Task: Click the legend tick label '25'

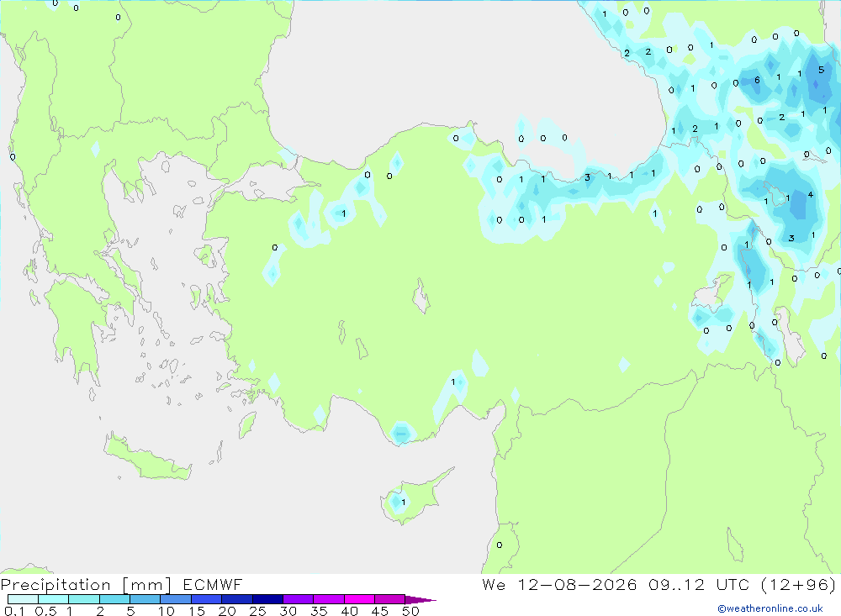Action: tap(258, 611)
